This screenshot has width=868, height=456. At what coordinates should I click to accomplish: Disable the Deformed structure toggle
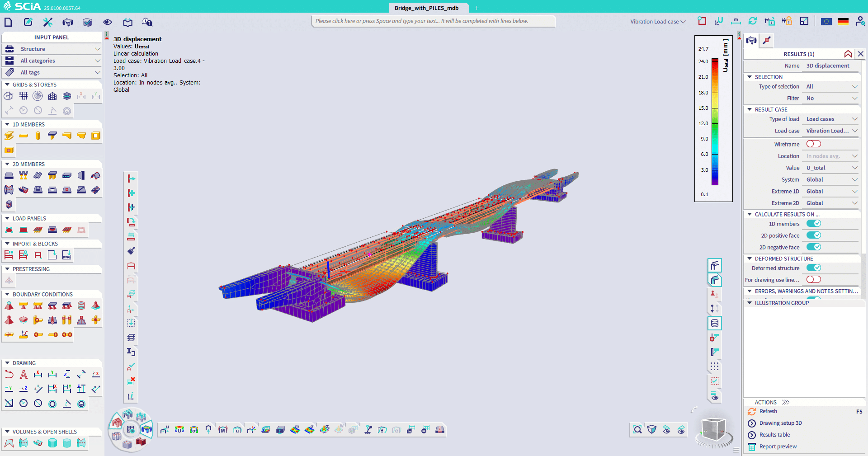(813, 268)
